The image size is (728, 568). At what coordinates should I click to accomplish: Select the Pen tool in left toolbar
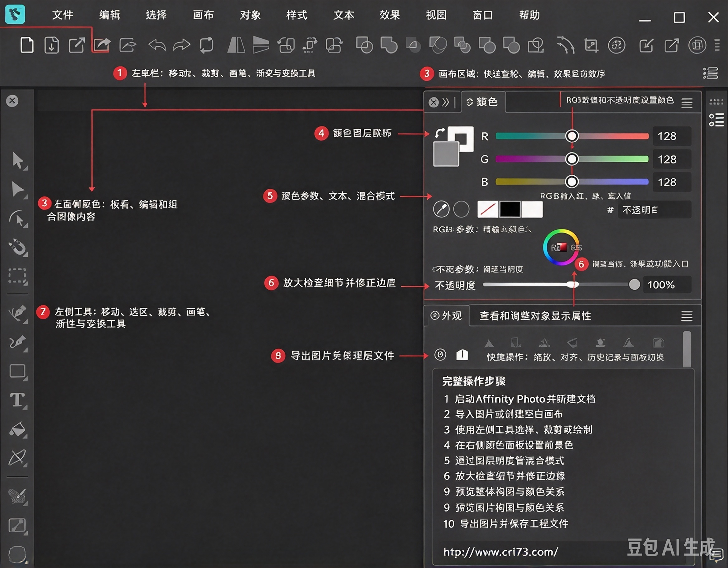coord(18,314)
